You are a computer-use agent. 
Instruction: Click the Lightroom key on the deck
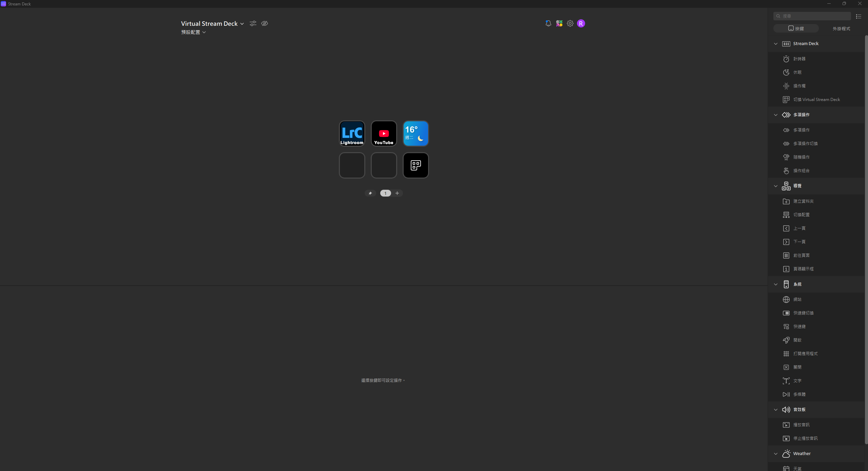coord(352,133)
